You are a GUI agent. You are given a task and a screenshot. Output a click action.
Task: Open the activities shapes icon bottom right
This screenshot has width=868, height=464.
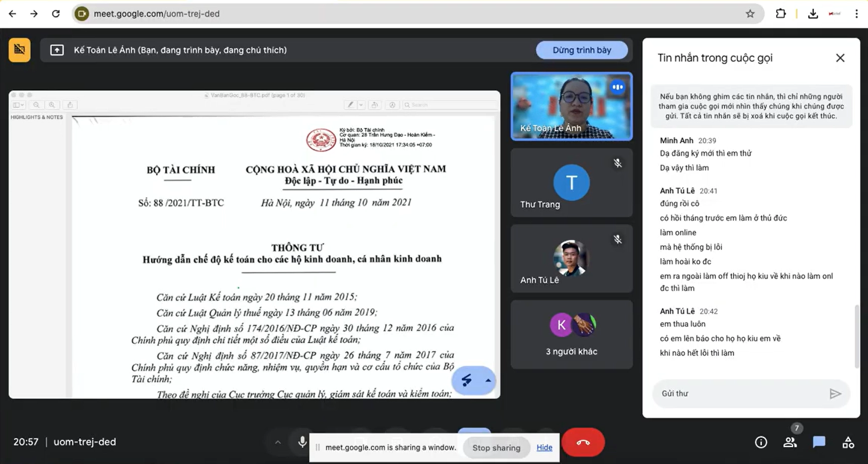[x=848, y=442]
